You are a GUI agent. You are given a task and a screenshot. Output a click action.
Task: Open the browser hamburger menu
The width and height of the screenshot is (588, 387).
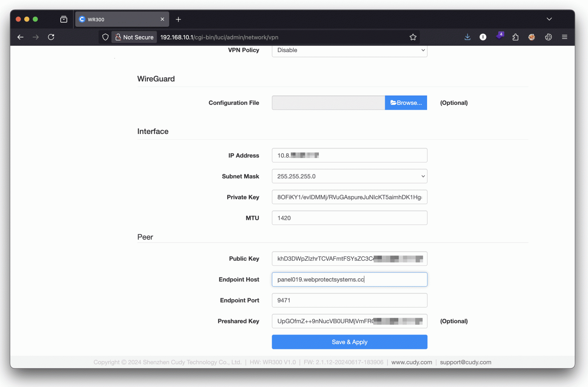564,37
